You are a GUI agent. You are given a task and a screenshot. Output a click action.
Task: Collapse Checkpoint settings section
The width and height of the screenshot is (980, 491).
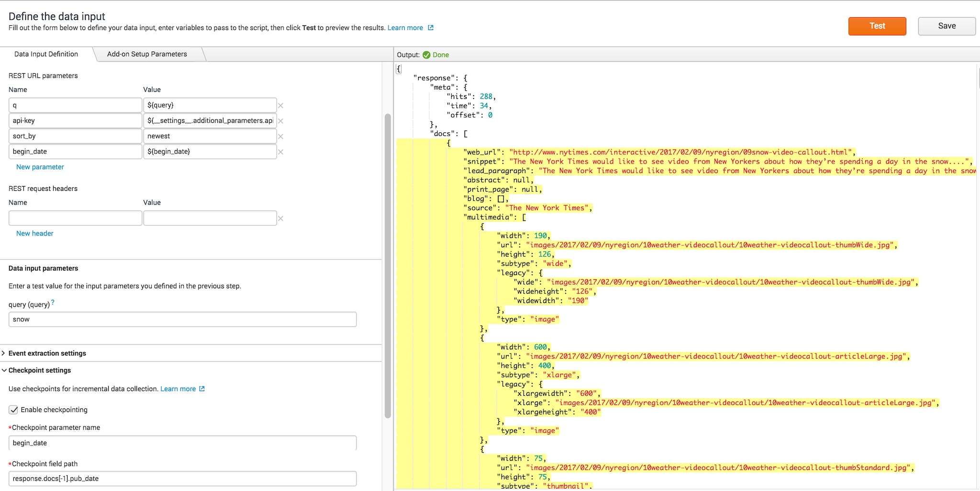(36, 371)
